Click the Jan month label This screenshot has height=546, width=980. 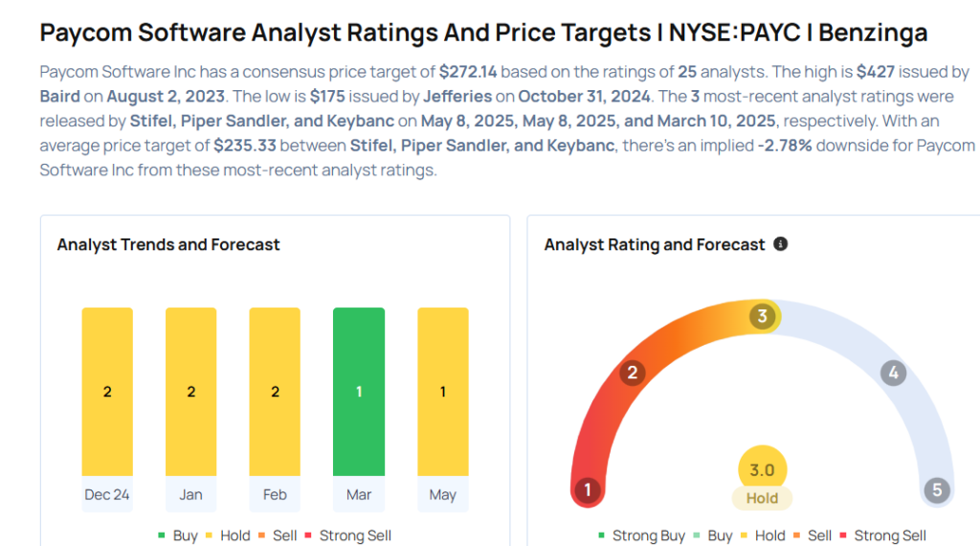(190, 494)
